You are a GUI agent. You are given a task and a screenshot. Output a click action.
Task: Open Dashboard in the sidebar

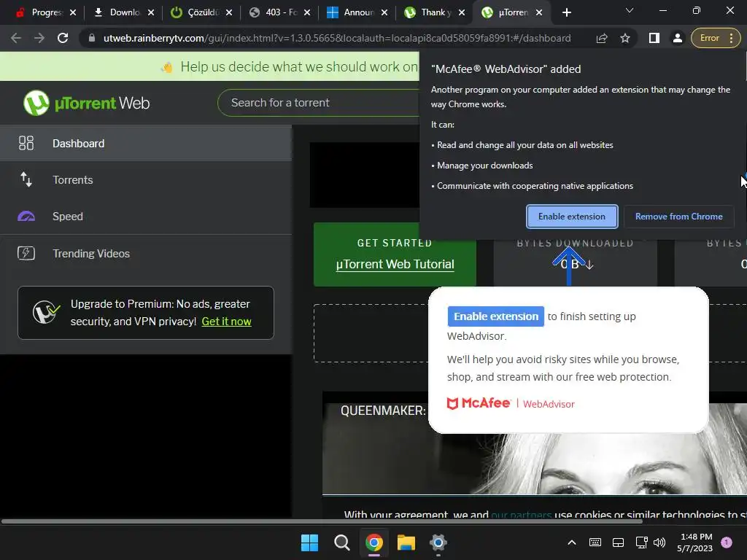(146, 144)
